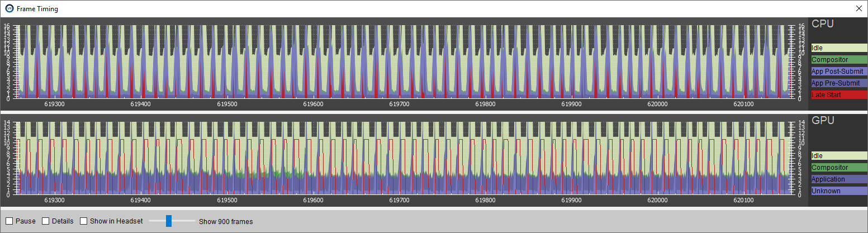The height and width of the screenshot is (233, 868).
Task: Click frame 620000 label on GPU graph
Action: point(657,200)
